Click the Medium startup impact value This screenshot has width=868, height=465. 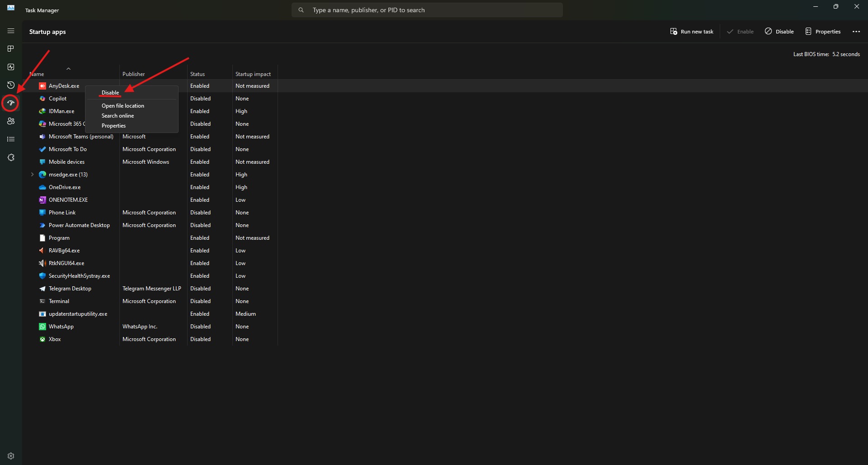245,314
